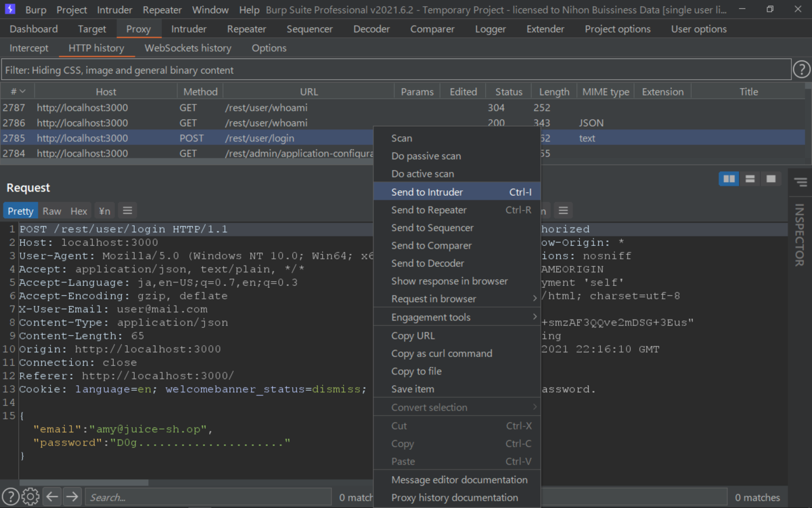Screen dimensions: 812x508
Task: Select Scan in the context menu
Action: pyautogui.click(x=457, y=138)
